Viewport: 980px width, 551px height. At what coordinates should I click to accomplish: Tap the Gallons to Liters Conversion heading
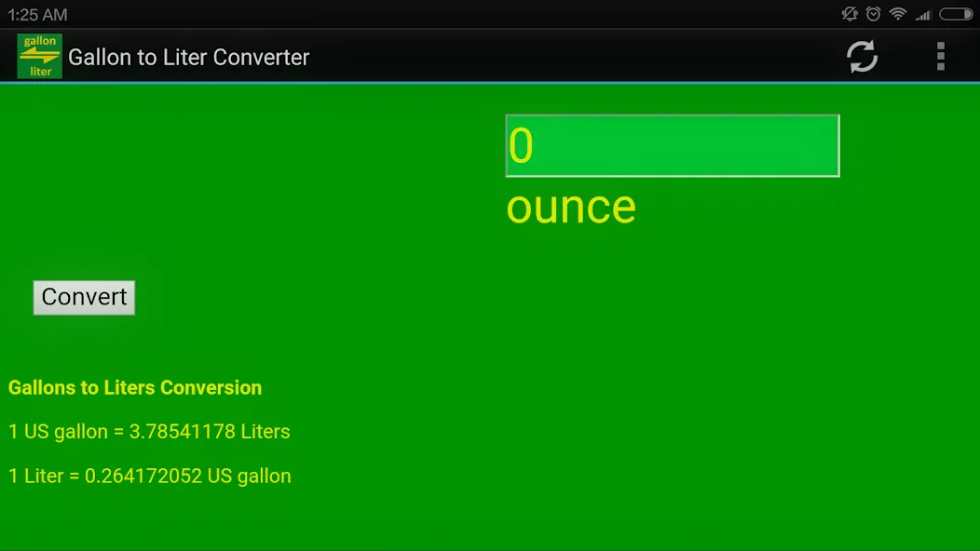[x=135, y=387]
